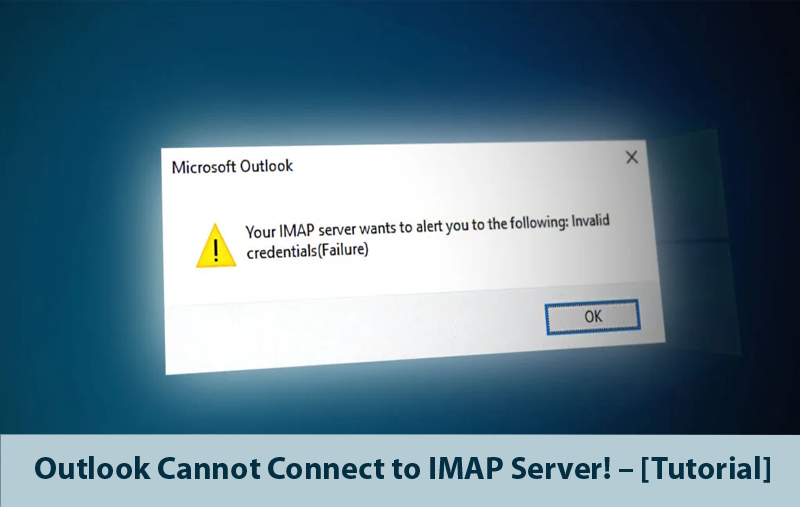This screenshot has width=800, height=507.
Task: Click the 'credentials(Failure)' text line
Action: tap(307, 250)
